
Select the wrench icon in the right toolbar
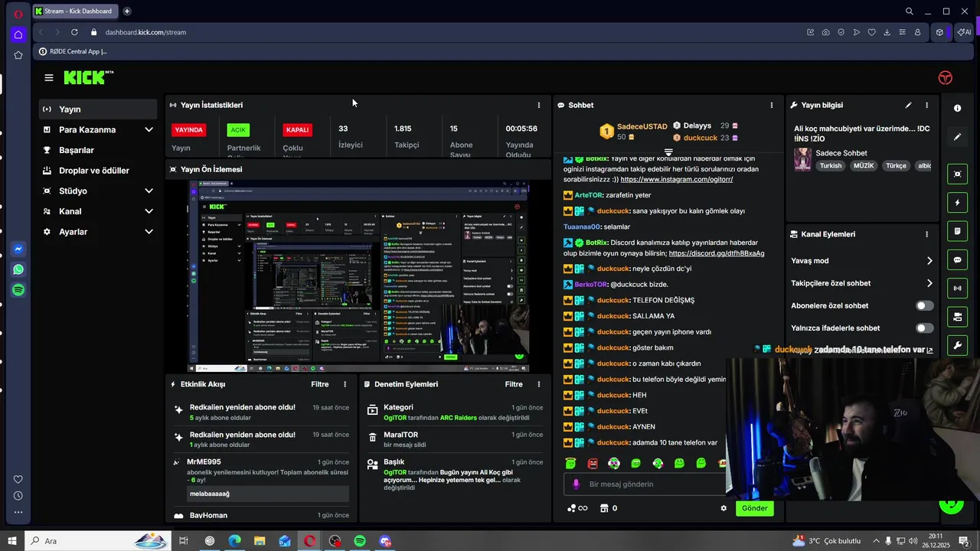[957, 346]
